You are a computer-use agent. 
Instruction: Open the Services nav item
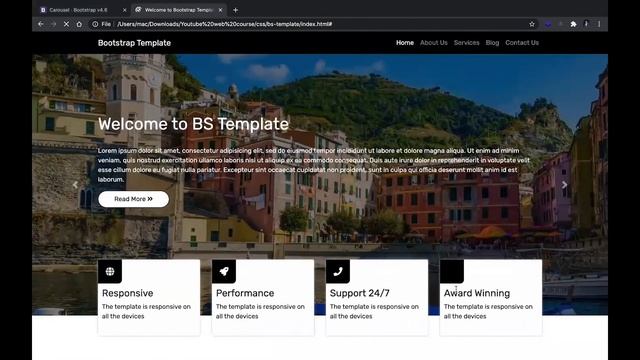(467, 42)
